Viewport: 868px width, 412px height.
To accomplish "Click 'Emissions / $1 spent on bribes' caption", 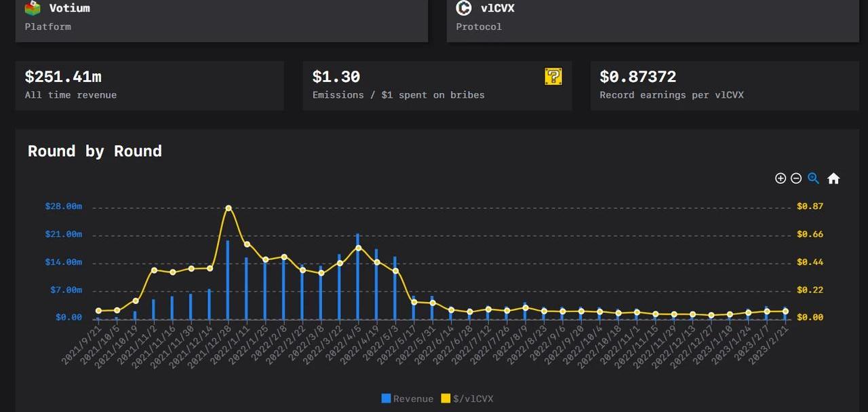I will click(x=399, y=95).
